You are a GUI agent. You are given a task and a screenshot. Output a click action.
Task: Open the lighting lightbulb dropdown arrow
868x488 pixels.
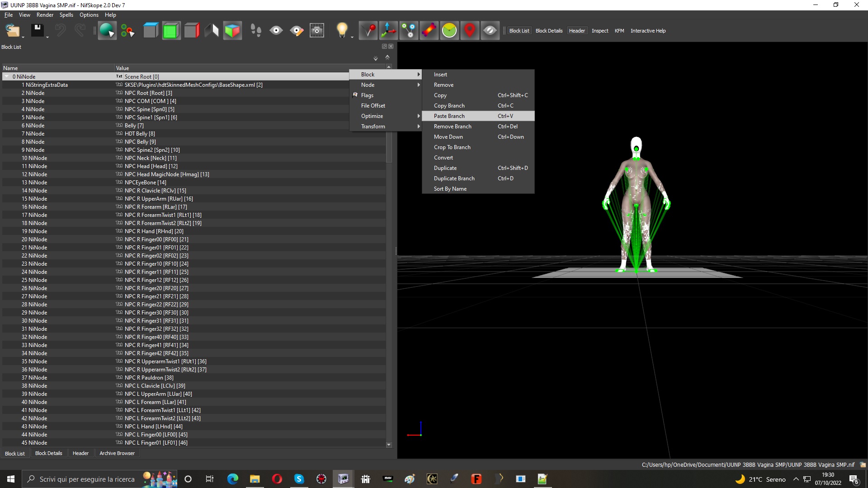click(x=352, y=37)
